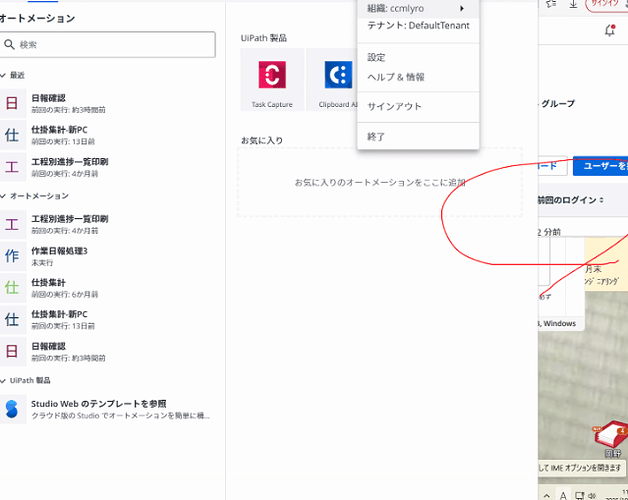
Task: Click the arrow next to 組織: ccmlyro
Action: pyautogui.click(x=462, y=8)
